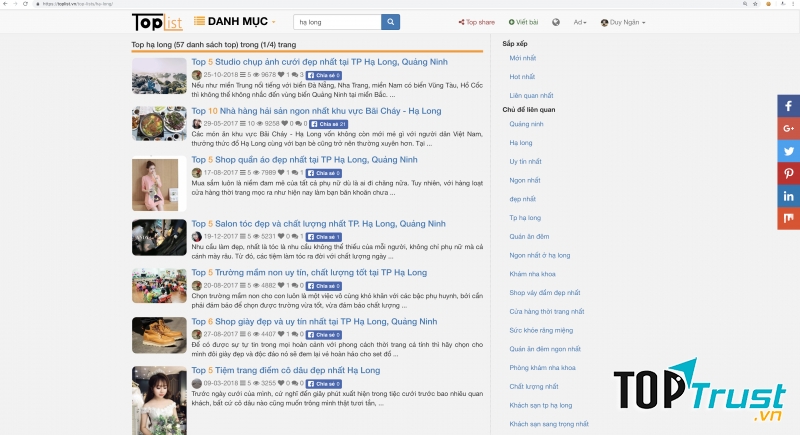Click Facebook share button for Trường mầm non
This screenshot has height=435, width=800.
[x=324, y=286]
